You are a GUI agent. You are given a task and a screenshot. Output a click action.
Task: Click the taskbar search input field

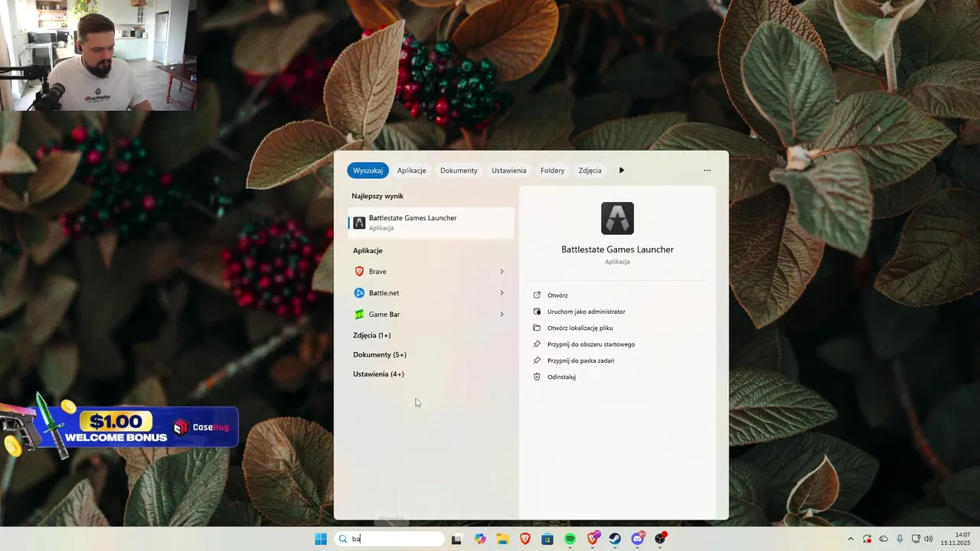[390, 539]
